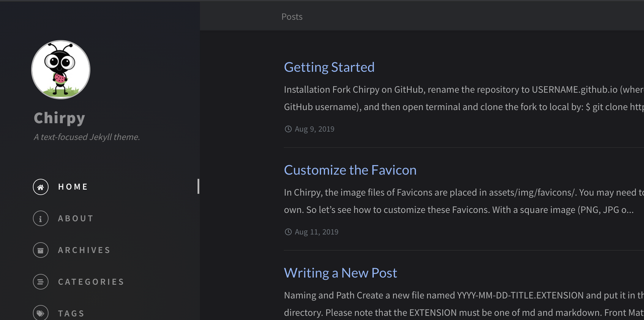Click the date Aug 11, 2019

(x=316, y=232)
